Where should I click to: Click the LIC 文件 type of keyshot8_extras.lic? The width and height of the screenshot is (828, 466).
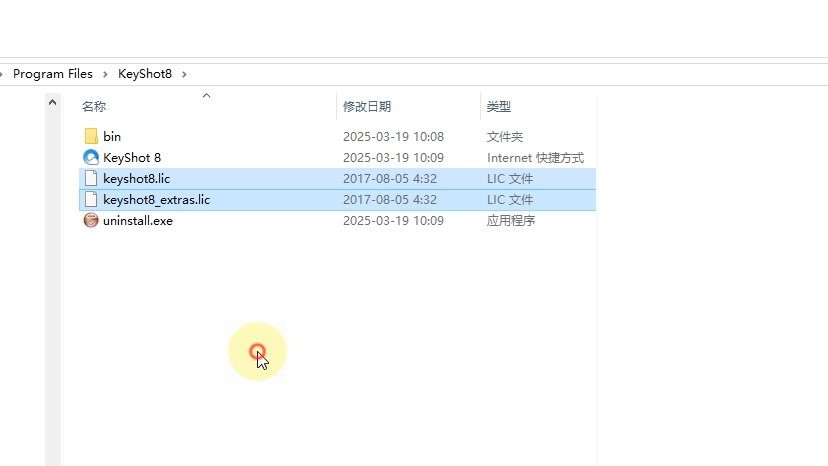(510, 200)
